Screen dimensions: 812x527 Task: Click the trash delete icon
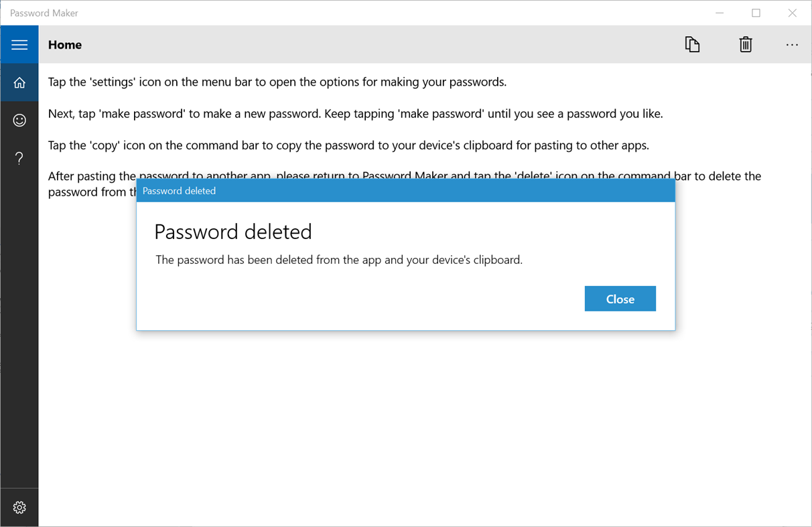coord(746,45)
